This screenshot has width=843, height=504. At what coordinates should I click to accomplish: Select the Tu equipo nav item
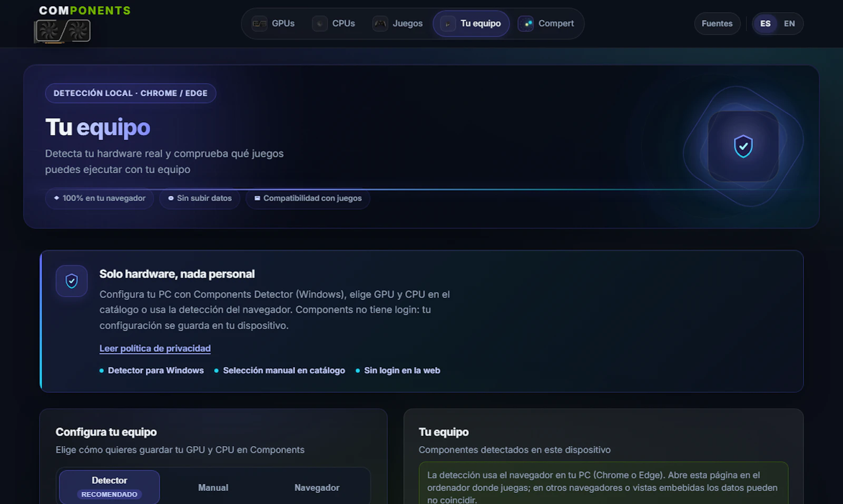tap(471, 24)
